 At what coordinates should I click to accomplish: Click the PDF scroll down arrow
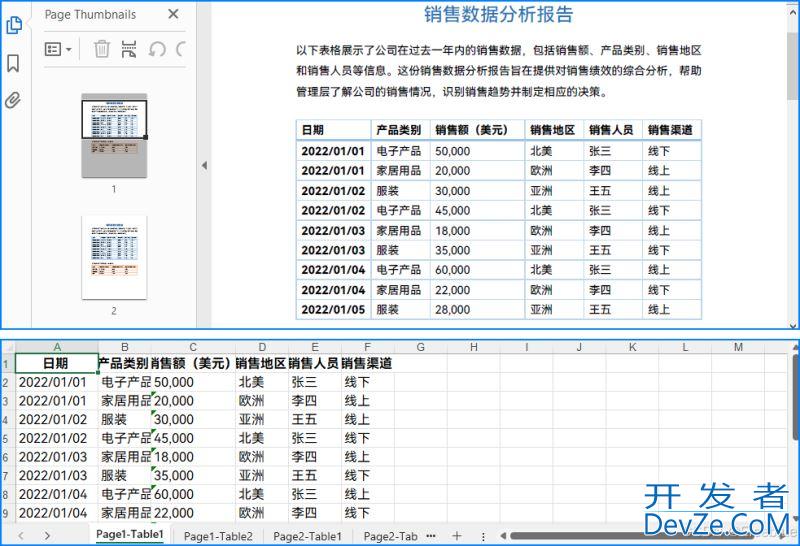[x=793, y=325]
